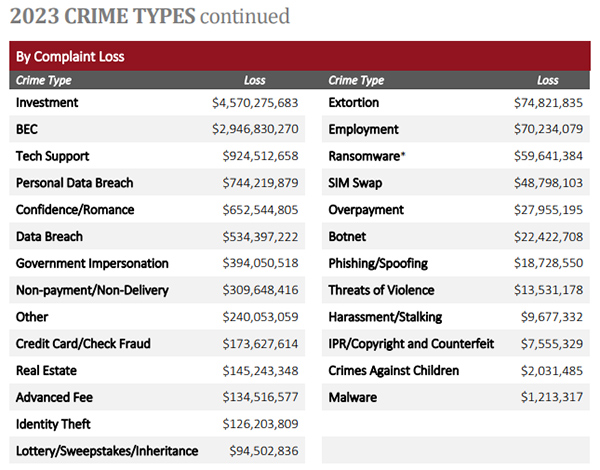Select the $4,570,275,683 loss value
600x470 pixels.
[255, 103]
